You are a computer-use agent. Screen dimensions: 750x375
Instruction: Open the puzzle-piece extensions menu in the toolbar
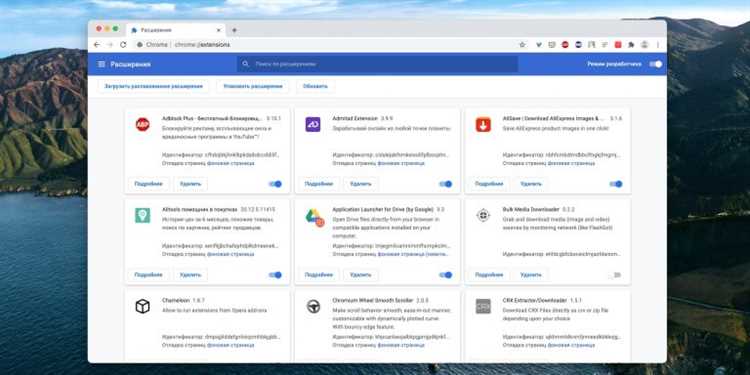(631, 44)
